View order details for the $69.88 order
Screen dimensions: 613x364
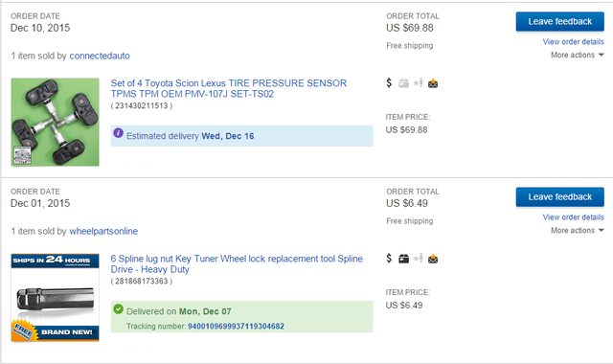coord(573,42)
